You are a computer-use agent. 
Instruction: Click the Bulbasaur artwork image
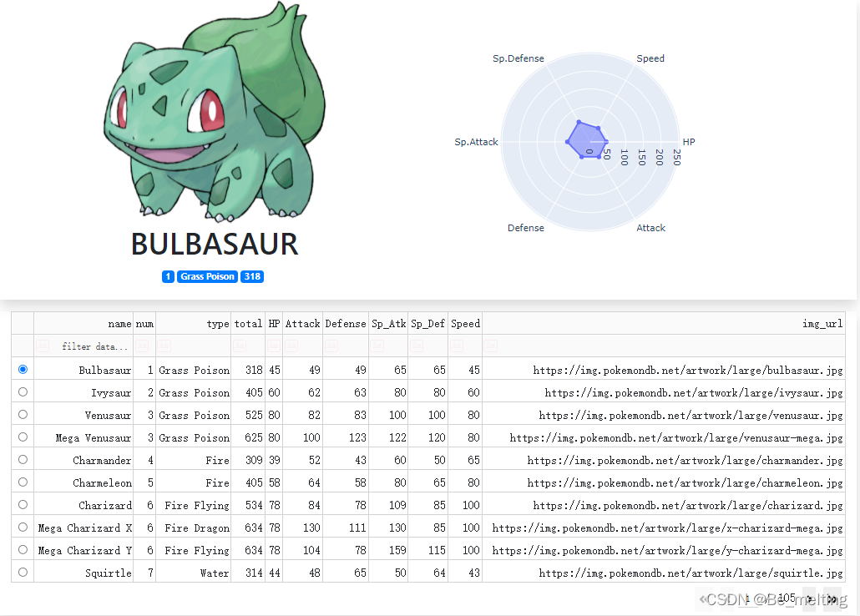coord(215,111)
